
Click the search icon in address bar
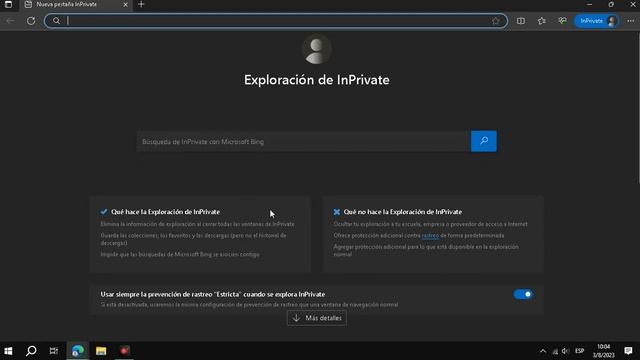[x=56, y=21]
